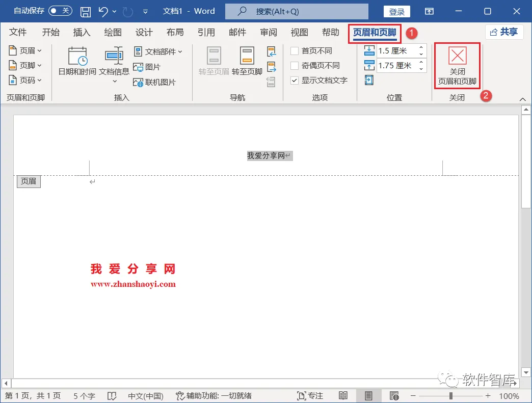Select the 页眉和页脚 tab
532x403 pixels.
[x=375, y=33]
